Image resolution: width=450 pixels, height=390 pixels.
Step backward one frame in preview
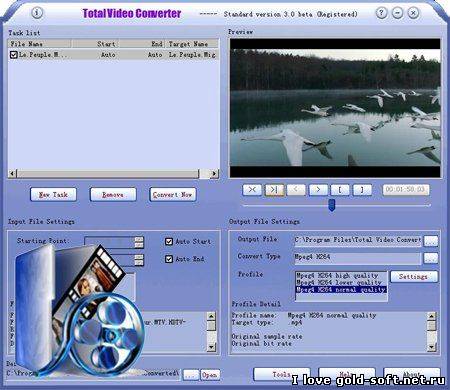(x=296, y=190)
